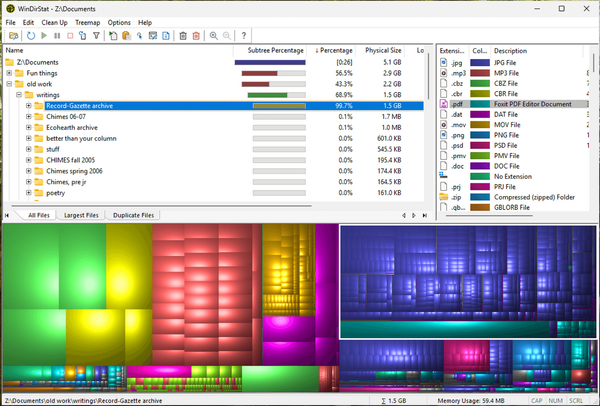Expand the better than your column folder
Screen dimensions: 600x406
pyautogui.click(x=29, y=138)
